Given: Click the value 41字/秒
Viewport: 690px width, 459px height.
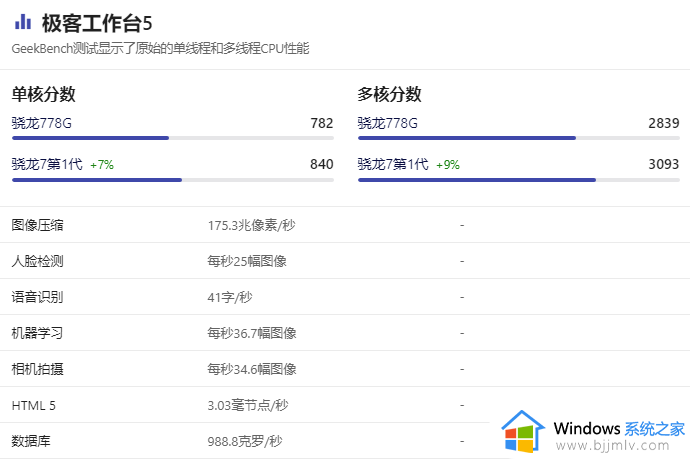Looking at the screenshot, I should coord(230,297).
